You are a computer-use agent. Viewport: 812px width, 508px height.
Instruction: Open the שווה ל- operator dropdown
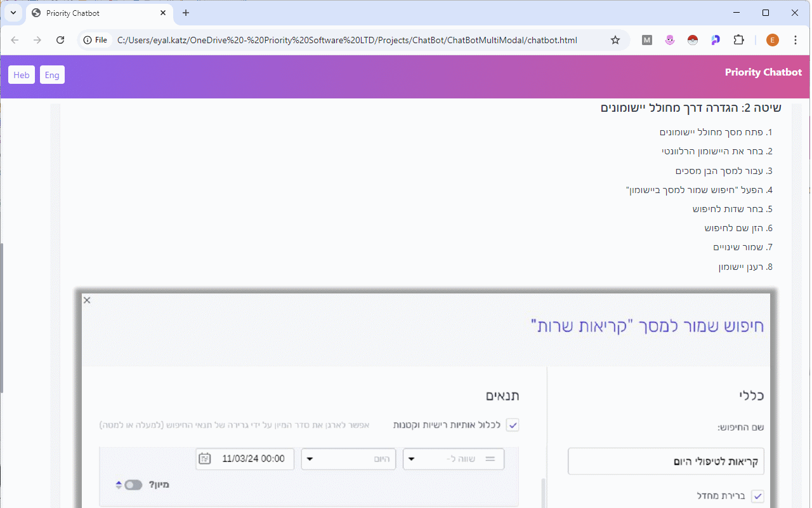(x=454, y=458)
